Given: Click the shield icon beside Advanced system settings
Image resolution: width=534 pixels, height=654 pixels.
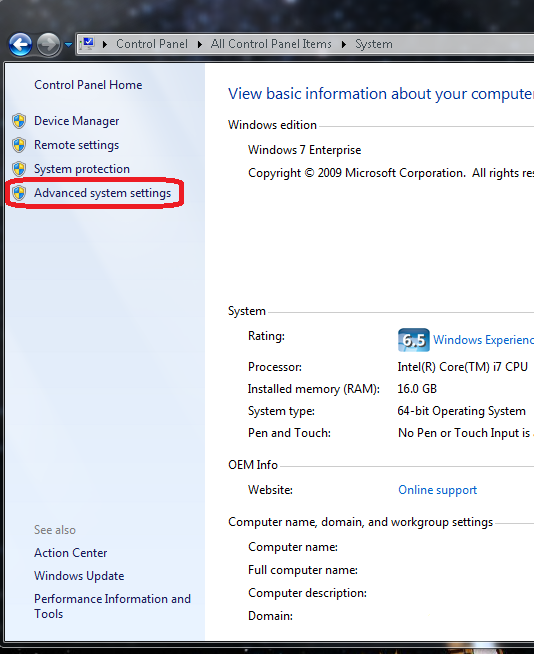Looking at the screenshot, I should [19, 193].
